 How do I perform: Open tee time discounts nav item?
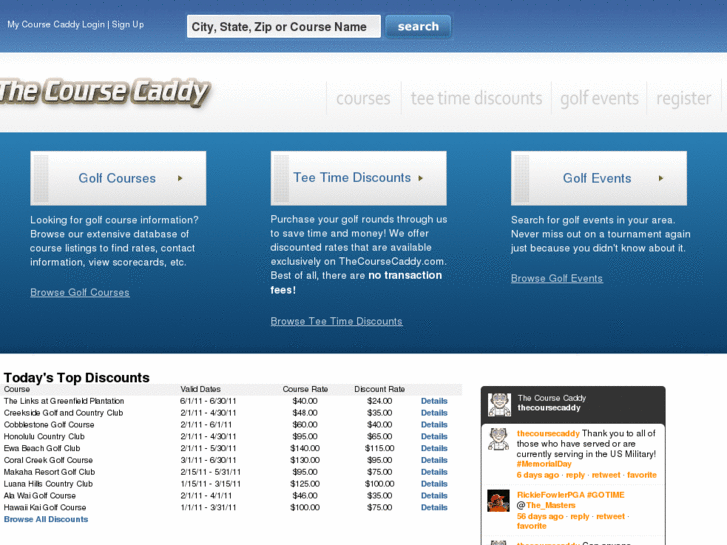pyautogui.click(x=476, y=98)
